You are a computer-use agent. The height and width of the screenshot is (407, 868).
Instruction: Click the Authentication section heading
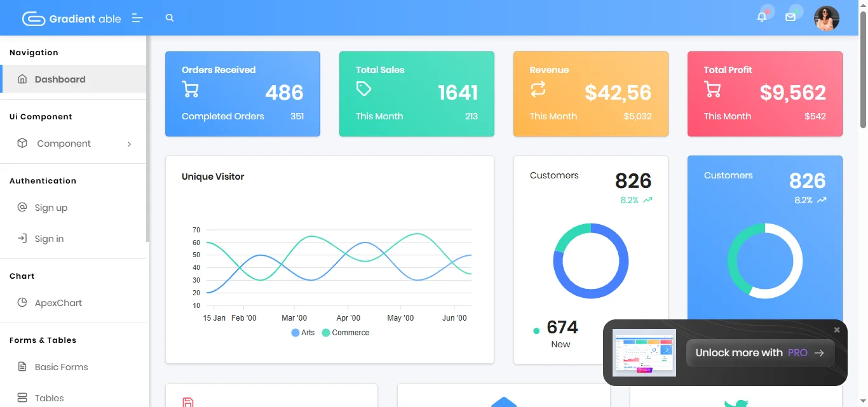(43, 181)
